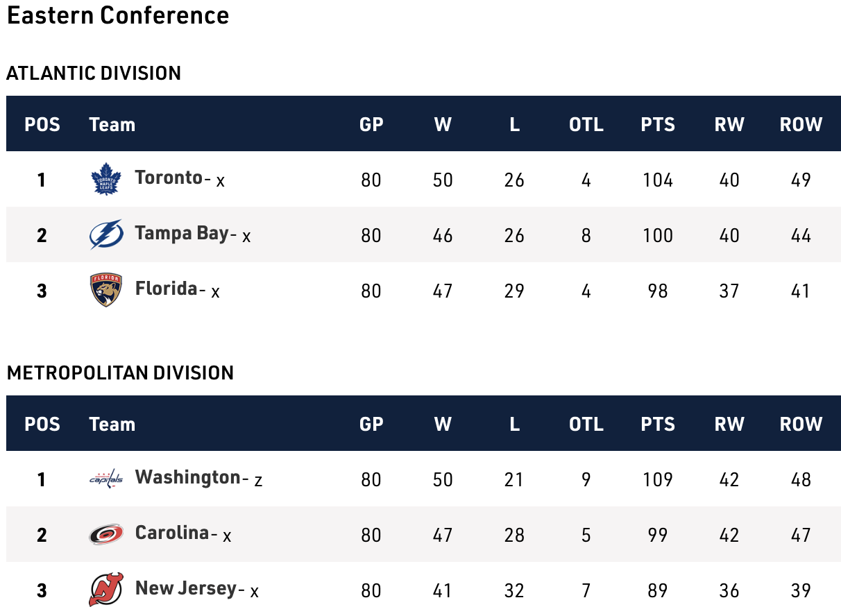Open the Washington team link
The height and width of the screenshot is (616, 841).
point(187,477)
